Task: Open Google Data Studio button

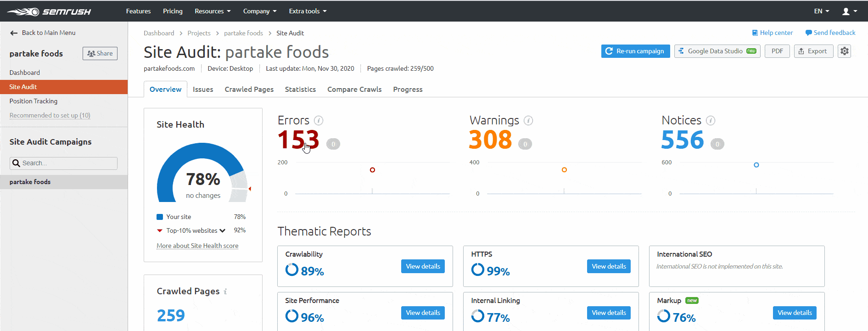Action: coord(717,51)
